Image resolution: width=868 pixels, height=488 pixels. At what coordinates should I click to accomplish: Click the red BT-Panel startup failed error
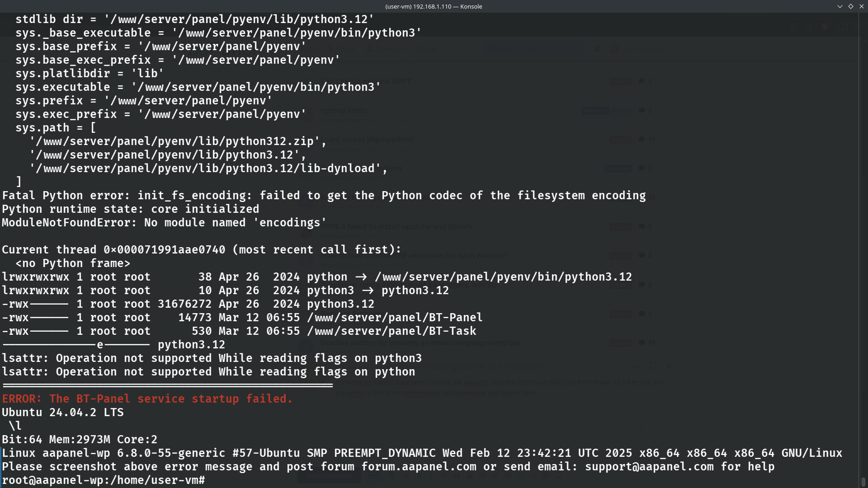coord(147,399)
